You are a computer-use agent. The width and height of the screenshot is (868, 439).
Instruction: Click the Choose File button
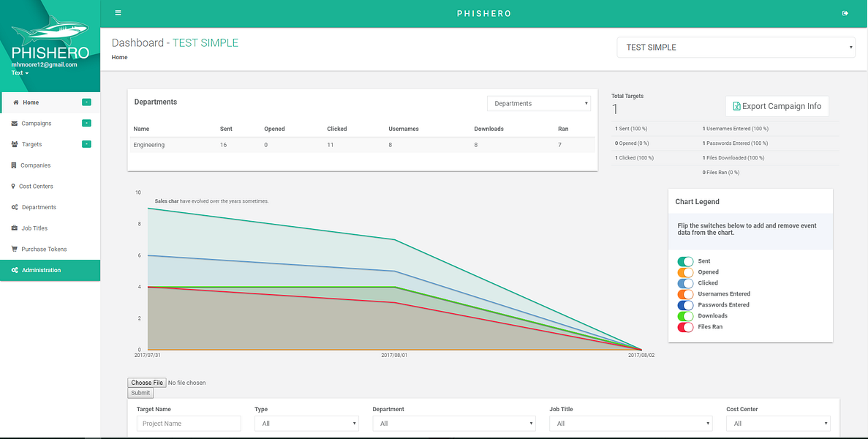click(147, 383)
